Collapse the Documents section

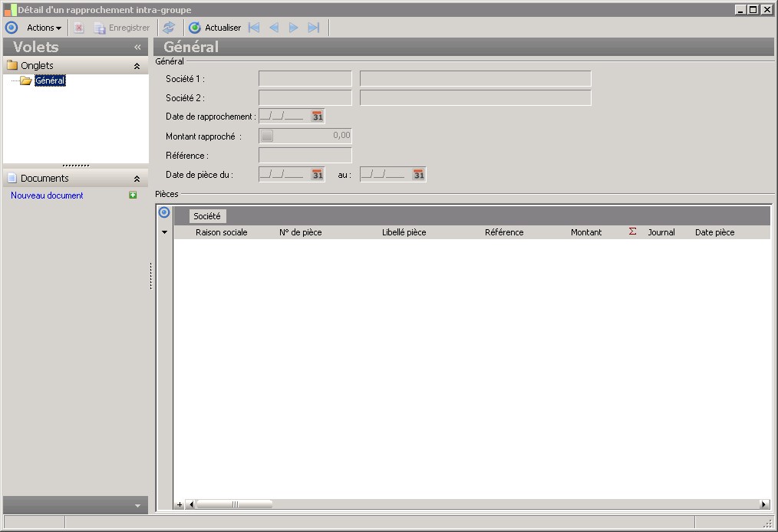pos(137,179)
